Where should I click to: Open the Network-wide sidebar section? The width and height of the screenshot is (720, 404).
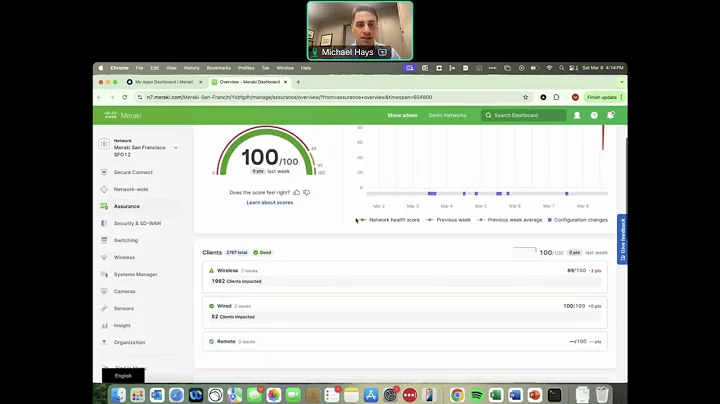[x=131, y=189]
